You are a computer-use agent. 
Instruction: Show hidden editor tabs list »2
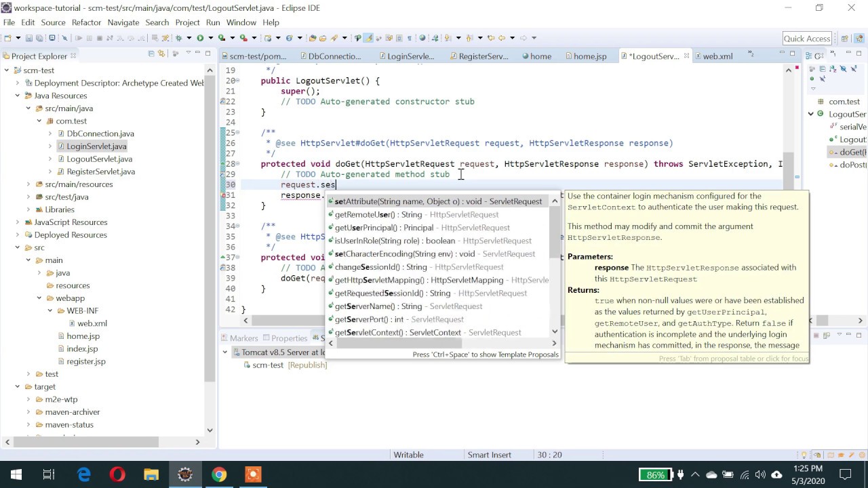(751, 54)
